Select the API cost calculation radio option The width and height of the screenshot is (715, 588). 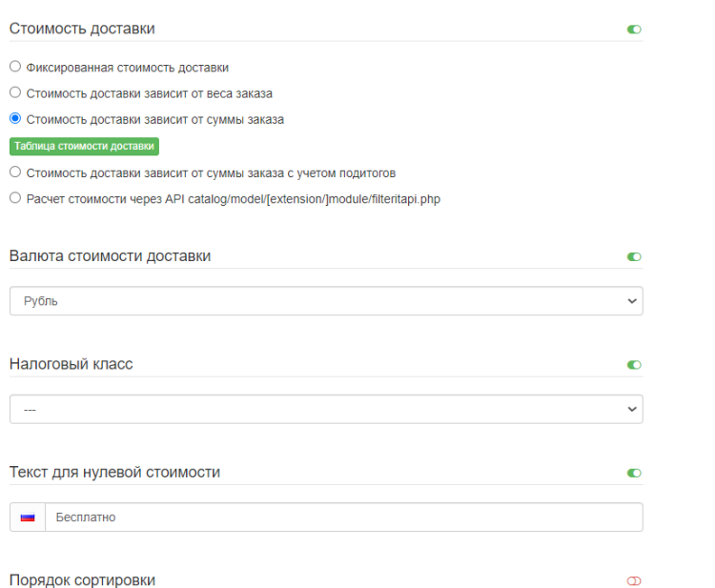coord(15,198)
